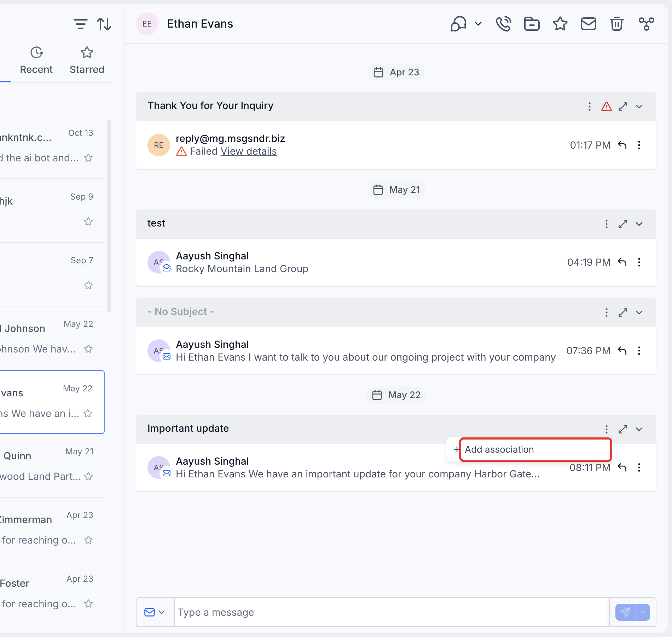This screenshot has width=672, height=637.
Task: Open the Foster conversation from Apr 23
Action: coord(52,593)
